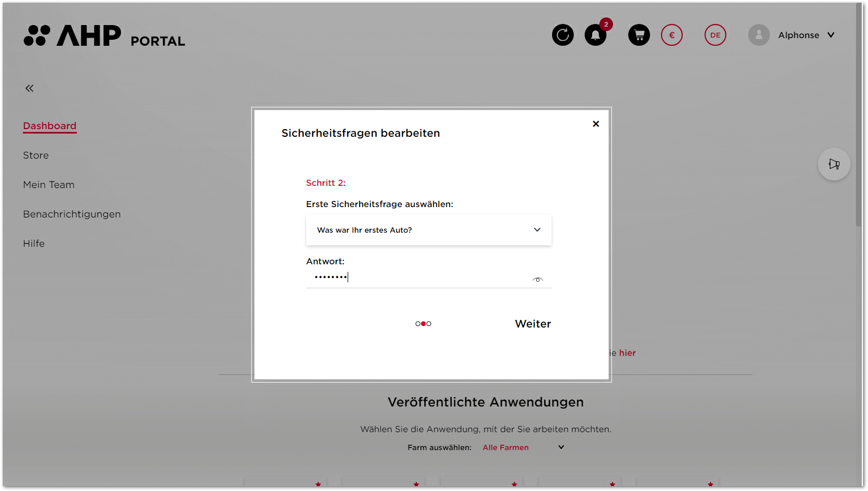Select the third step indicator dot
The image size is (868, 491).
click(429, 324)
